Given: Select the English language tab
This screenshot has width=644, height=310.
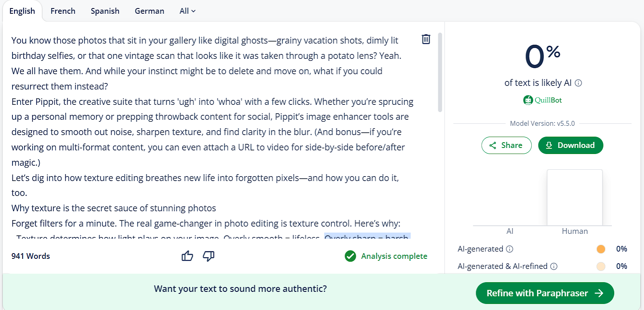Looking at the screenshot, I should (22, 11).
